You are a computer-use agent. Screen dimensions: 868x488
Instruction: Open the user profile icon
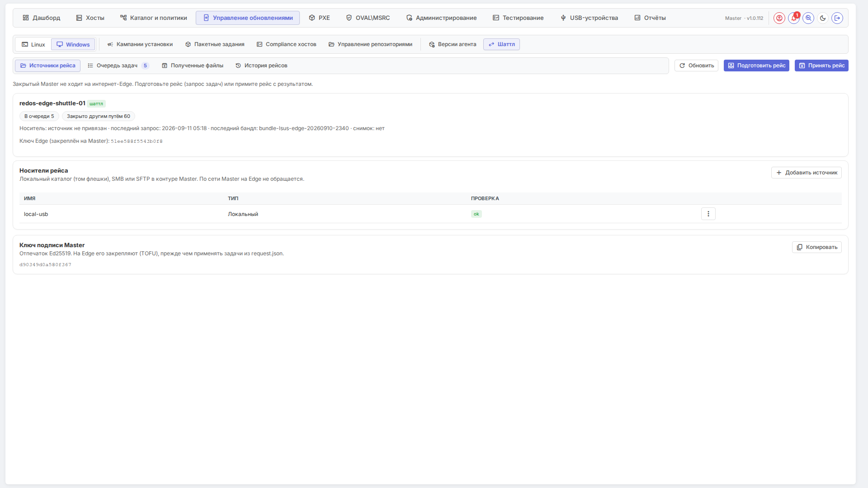pyautogui.click(x=779, y=18)
